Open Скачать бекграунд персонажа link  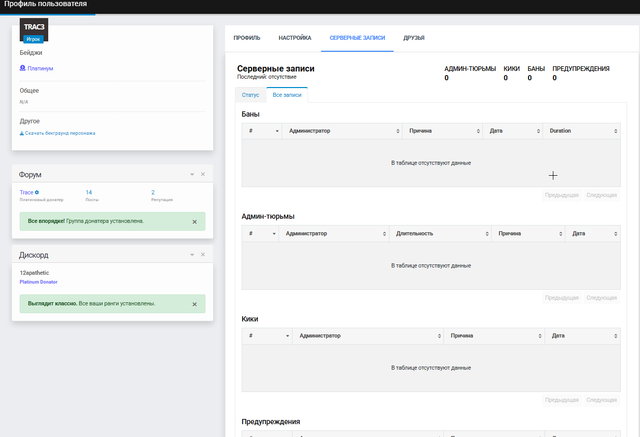coord(60,133)
